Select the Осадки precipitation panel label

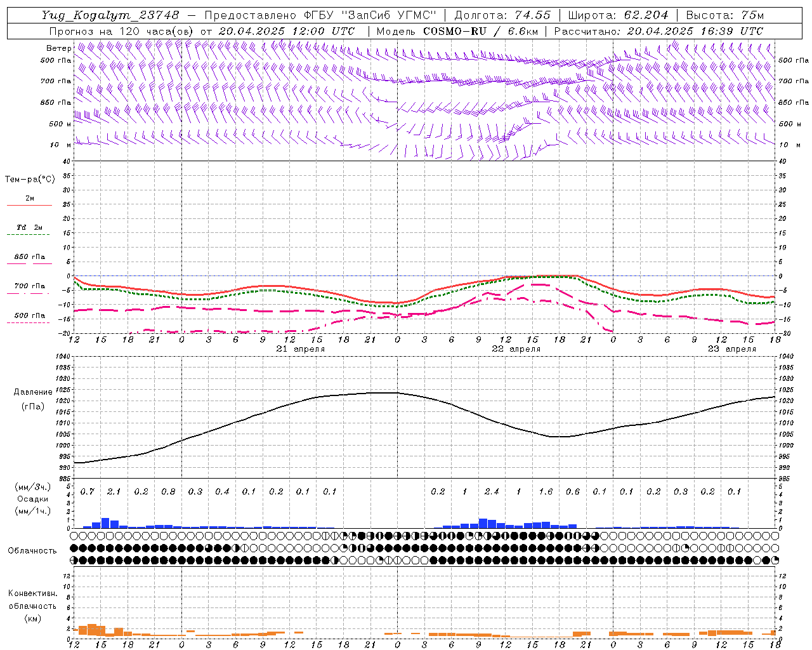33,499
